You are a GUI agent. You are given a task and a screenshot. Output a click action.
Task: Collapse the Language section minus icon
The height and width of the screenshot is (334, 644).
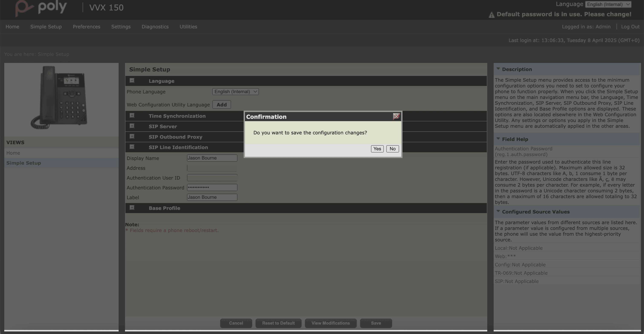(x=132, y=81)
